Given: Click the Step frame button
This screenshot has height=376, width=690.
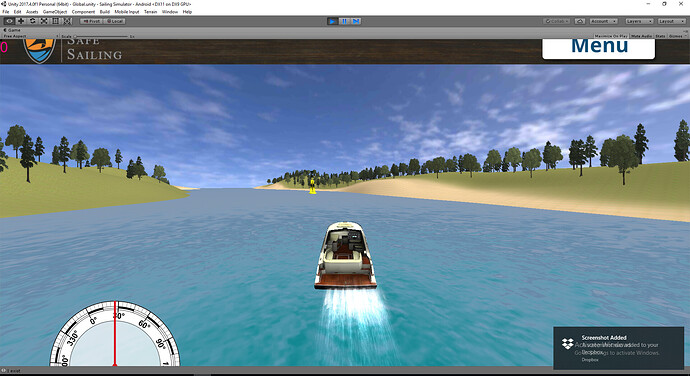Looking at the screenshot, I should coord(356,21).
